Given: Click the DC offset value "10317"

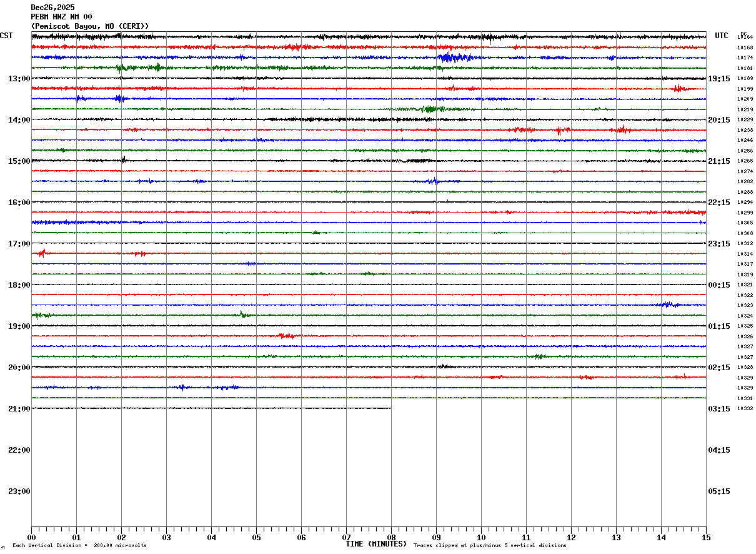Looking at the screenshot, I should point(745,264).
